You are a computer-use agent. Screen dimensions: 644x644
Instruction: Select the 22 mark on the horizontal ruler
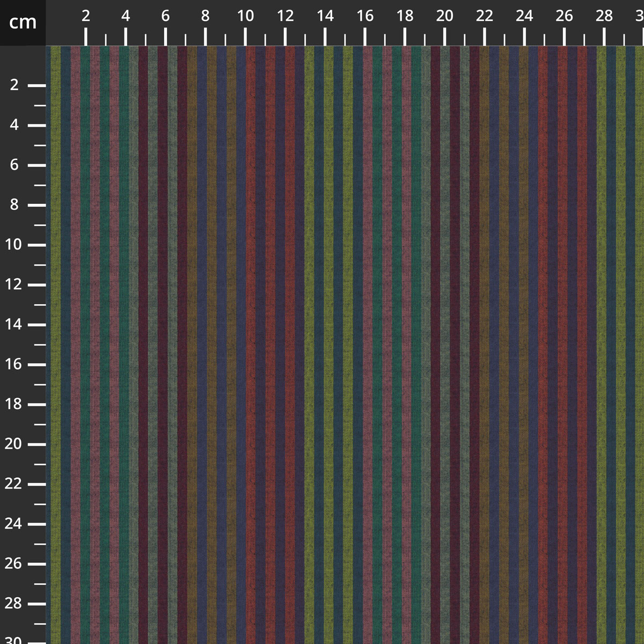(x=485, y=17)
